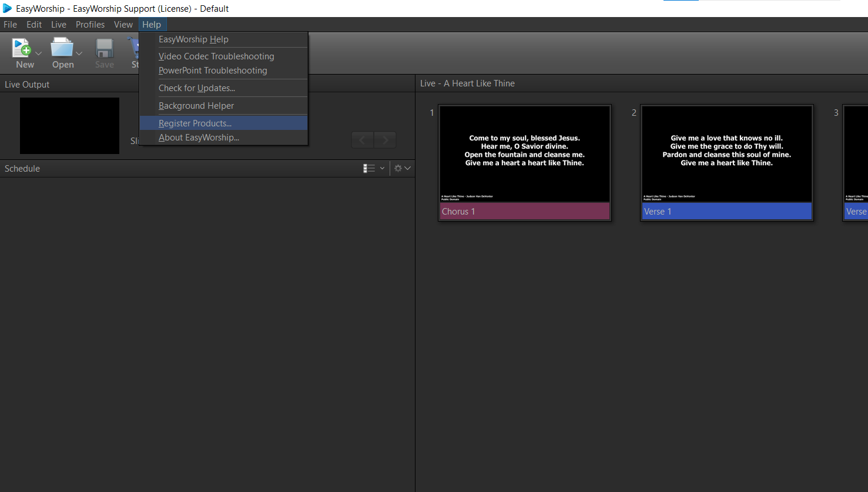Expand the dropdown arrow beside Open

pos(79,53)
